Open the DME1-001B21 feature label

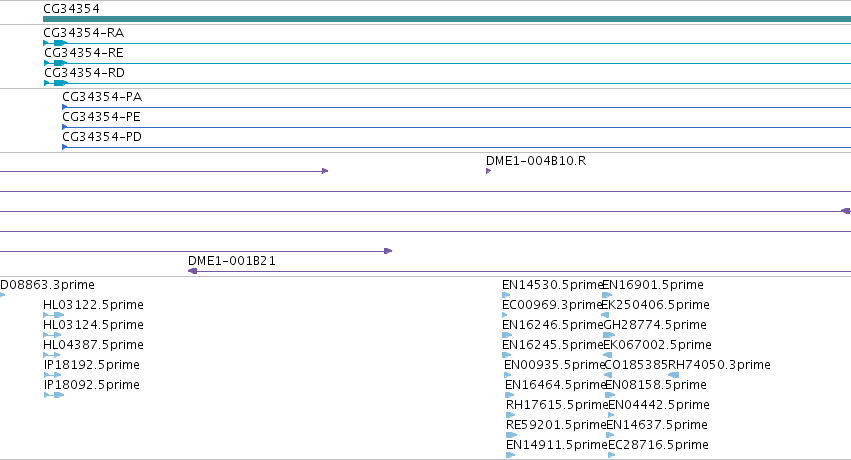[232, 261]
